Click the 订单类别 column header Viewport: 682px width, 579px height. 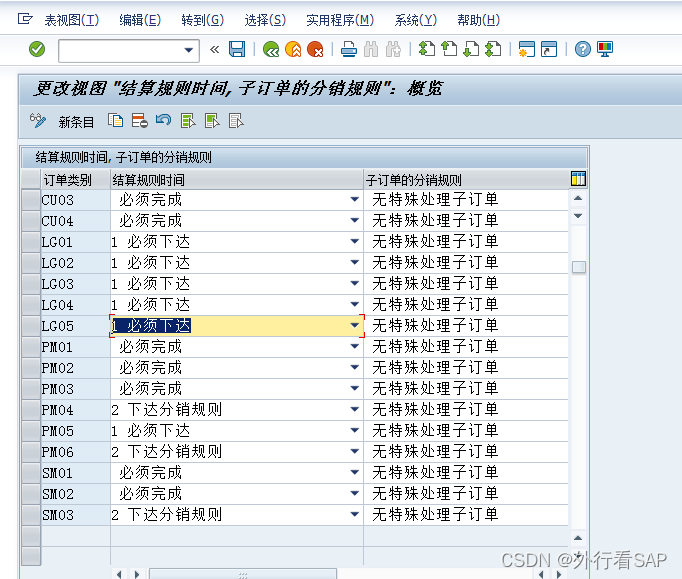(75, 180)
